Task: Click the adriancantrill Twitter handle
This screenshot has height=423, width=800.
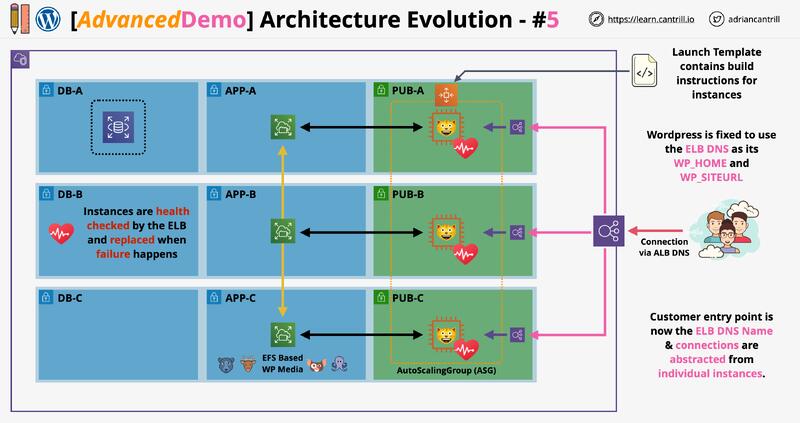Action: click(x=754, y=19)
